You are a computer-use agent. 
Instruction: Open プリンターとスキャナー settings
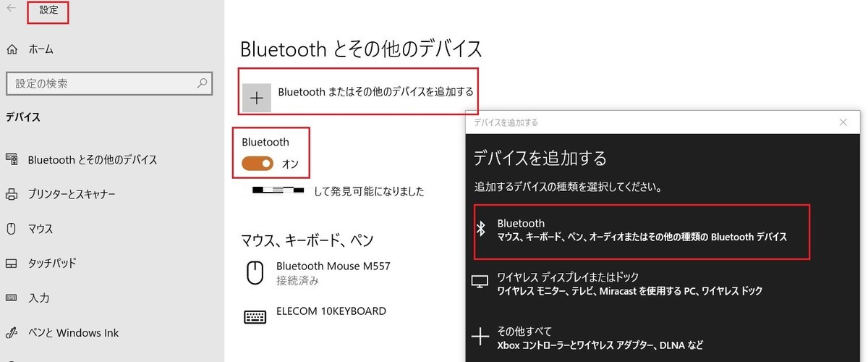(x=72, y=194)
